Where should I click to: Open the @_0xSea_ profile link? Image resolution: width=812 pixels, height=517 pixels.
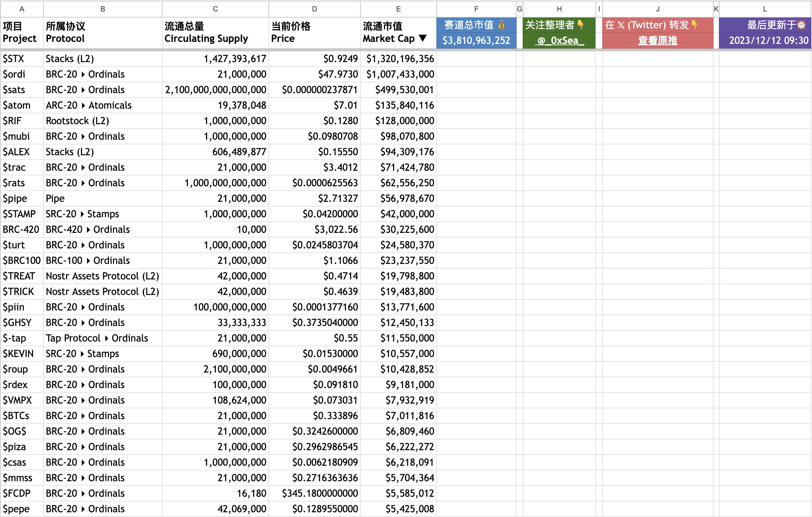[x=559, y=40]
